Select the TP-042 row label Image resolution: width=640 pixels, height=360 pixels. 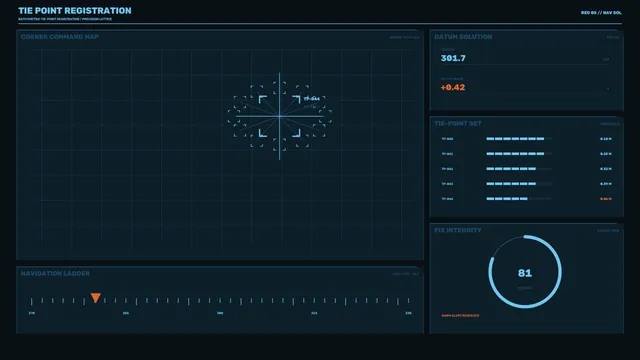click(447, 169)
